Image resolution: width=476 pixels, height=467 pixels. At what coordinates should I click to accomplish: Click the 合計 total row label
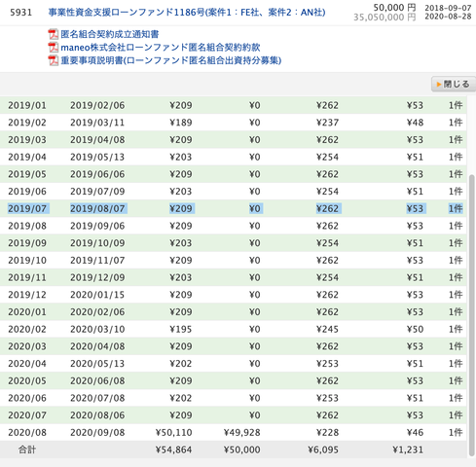pos(27,449)
